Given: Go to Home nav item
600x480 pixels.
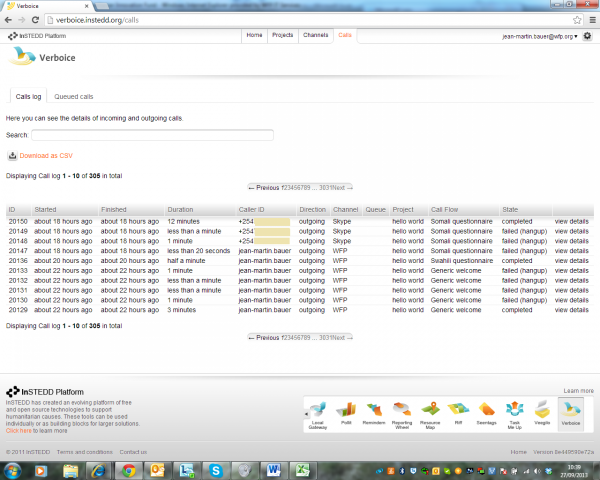Looking at the screenshot, I should click(254, 35).
